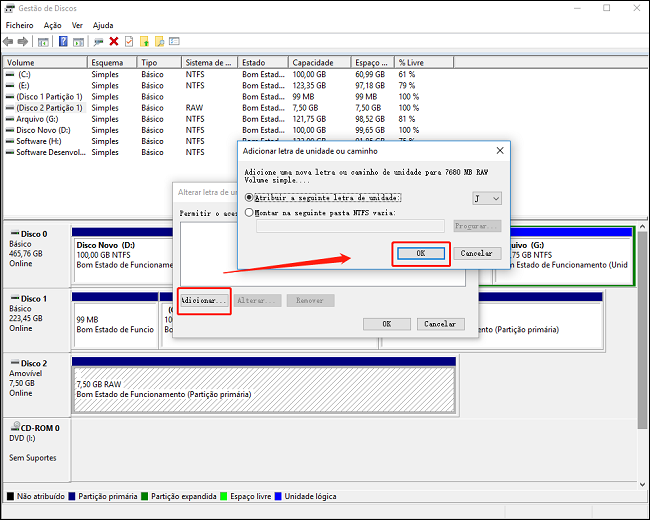
Task: Click the Disco 2 removable disk icon
Action: [x=15, y=362]
